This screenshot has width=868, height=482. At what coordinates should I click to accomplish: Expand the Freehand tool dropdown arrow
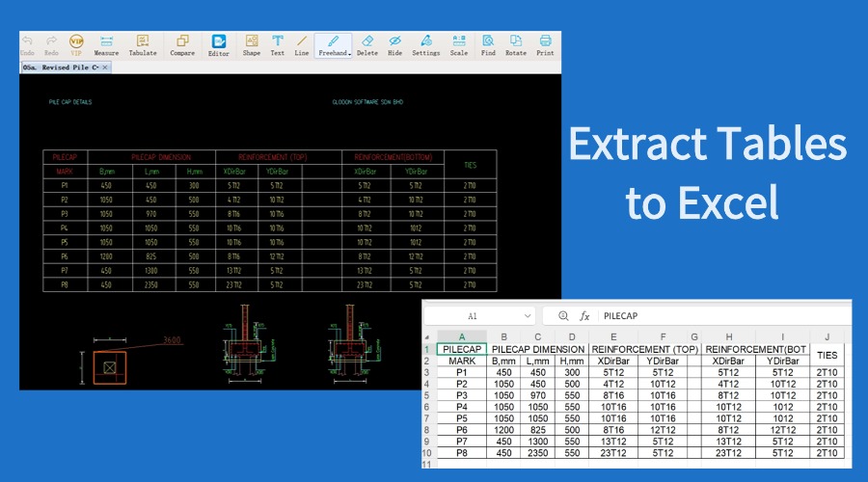tap(349, 54)
